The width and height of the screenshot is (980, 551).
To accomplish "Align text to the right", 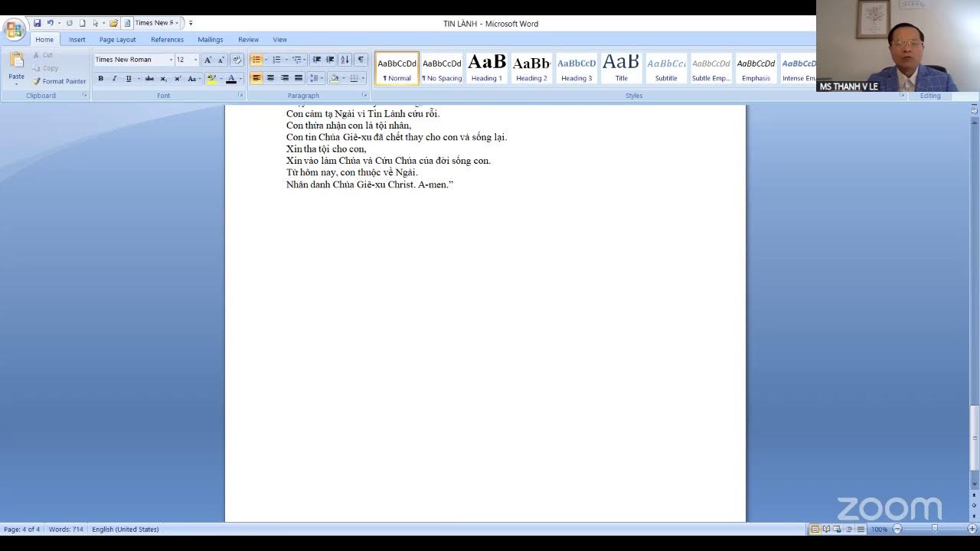I will point(284,78).
